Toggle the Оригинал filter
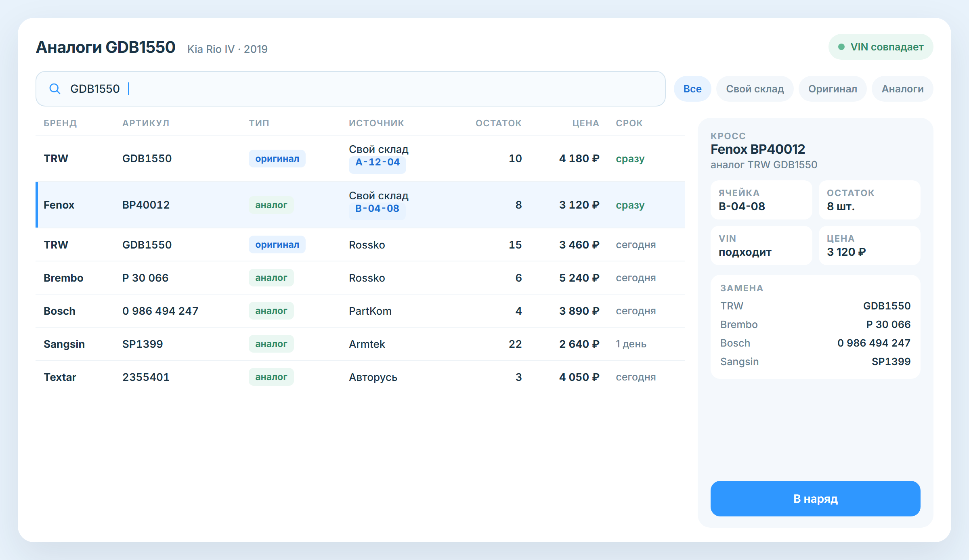This screenshot has height=560, width=969. (x=833, y=89)
